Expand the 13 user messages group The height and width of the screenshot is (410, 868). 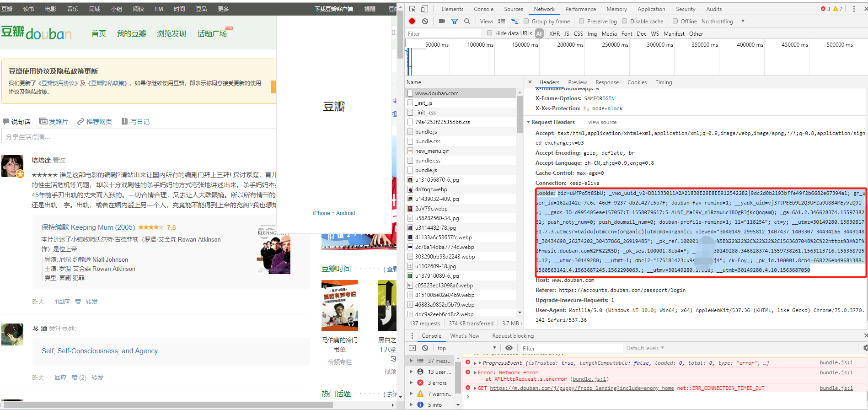[411, 372]
